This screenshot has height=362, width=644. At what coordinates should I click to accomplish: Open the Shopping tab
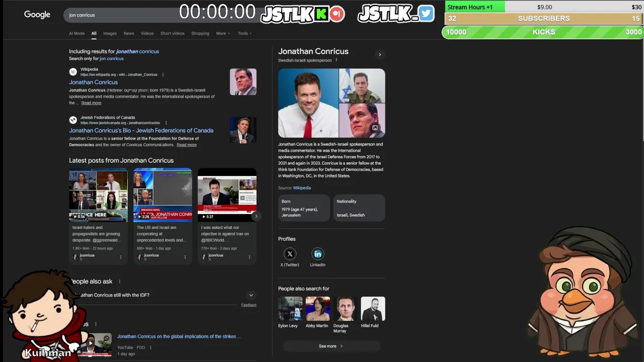(x=200, y=34)
